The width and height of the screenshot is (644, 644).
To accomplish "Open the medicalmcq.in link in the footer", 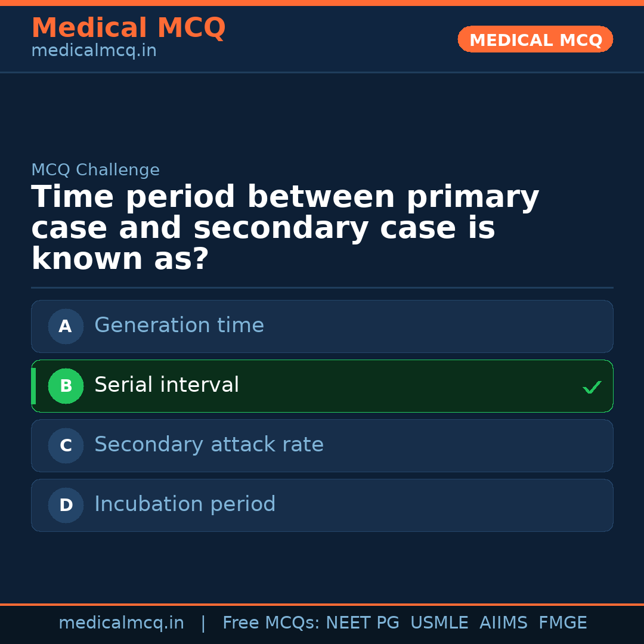I will click(121, 623).
